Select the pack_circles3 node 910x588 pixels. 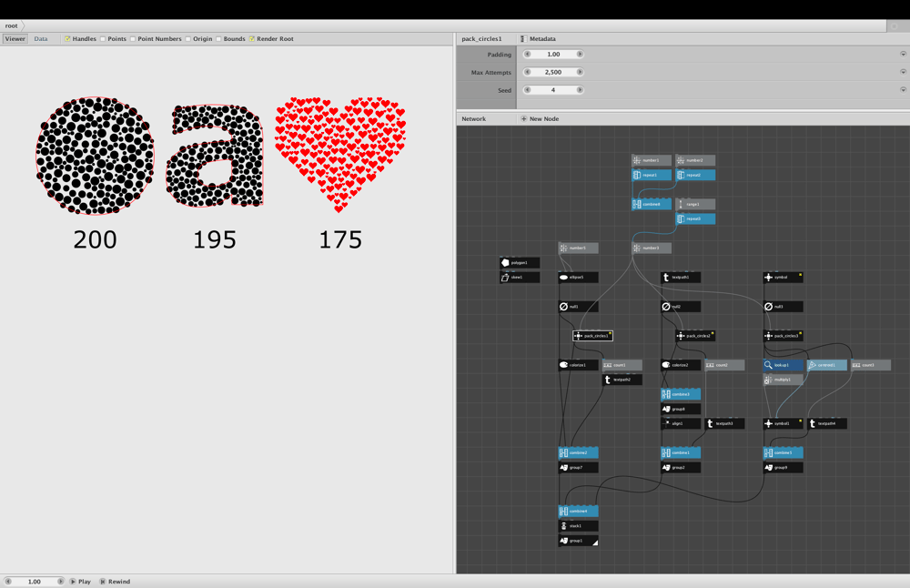point(783,336)
